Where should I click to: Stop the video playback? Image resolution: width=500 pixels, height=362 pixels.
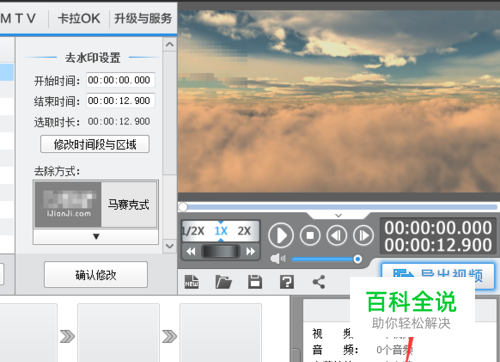coord(310,235)
